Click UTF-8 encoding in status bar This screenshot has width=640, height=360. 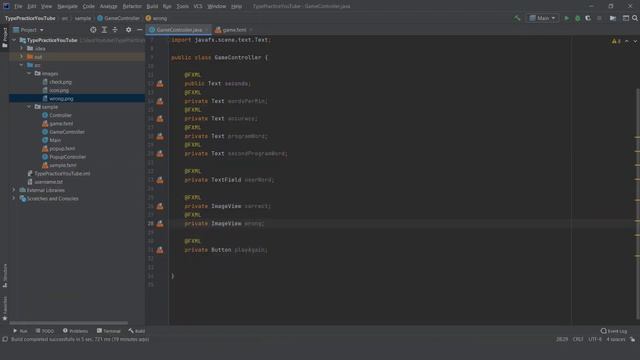pos(595,340)
